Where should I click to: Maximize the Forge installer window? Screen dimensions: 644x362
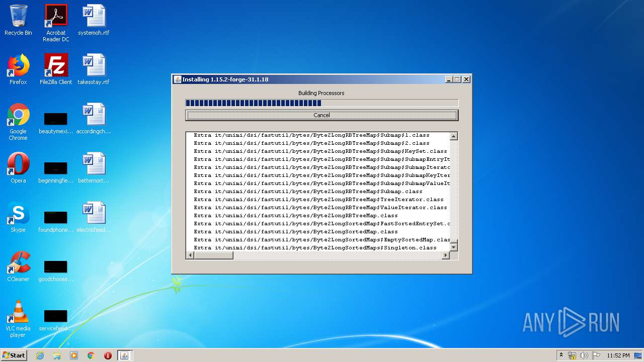pyautogui.click(x=457, y=79)
